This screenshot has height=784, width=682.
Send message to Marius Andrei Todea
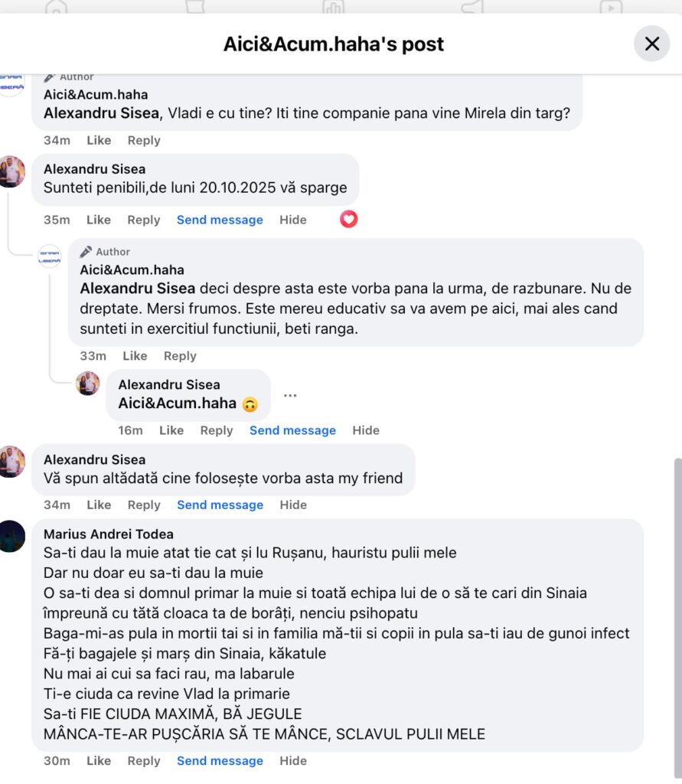220,761
